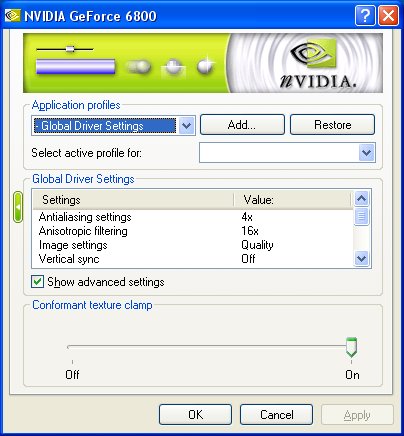Image resolution: width=404 pixels, height=436 pixels.
Task: Click the green side panel collapse tab
Action: [18, 207]
